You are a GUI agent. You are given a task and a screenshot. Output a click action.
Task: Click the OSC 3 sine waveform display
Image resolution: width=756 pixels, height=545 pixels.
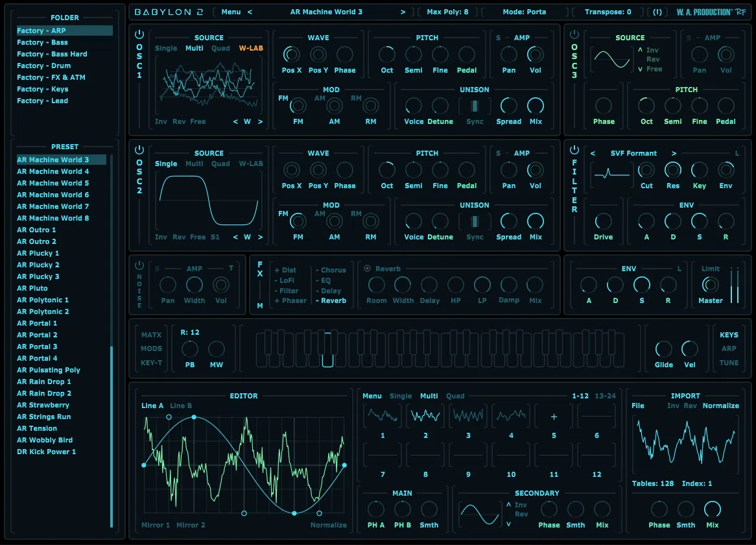coord(612,59)
